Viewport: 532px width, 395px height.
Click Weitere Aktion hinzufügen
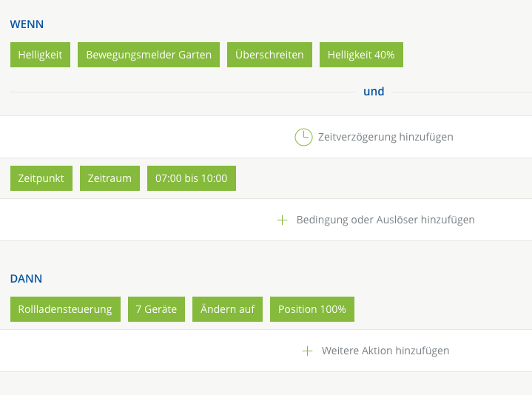[x=385, y=351]
